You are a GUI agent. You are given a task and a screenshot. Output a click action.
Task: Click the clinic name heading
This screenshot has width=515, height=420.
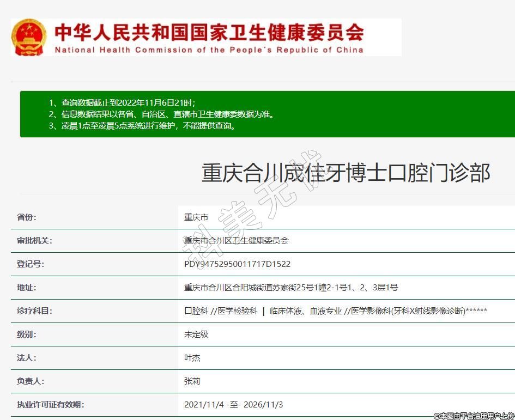click(x=346, y=173)
